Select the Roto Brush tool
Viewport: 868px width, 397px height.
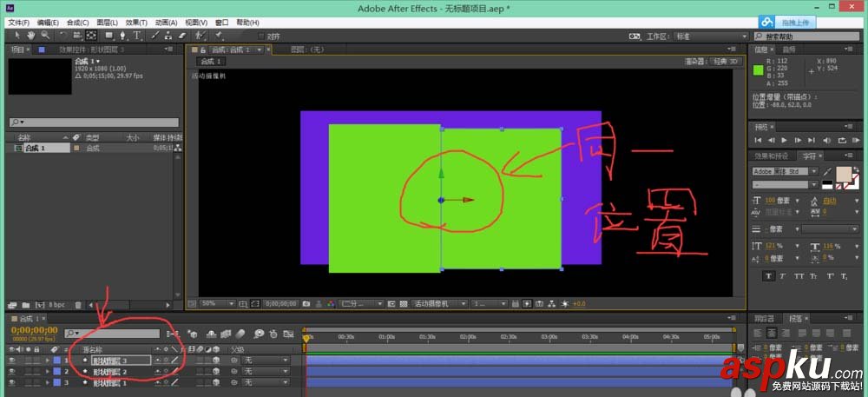[x=202, y=36]
